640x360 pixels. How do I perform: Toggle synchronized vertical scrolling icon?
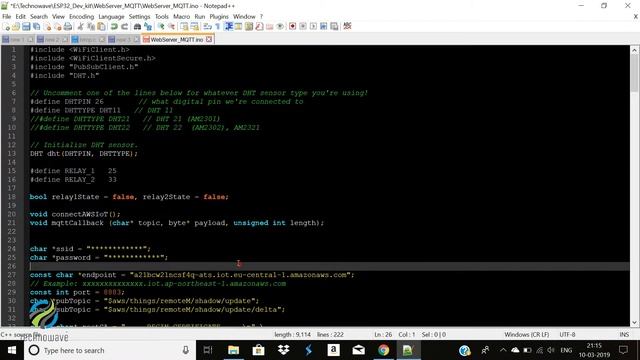pos(184,27)
